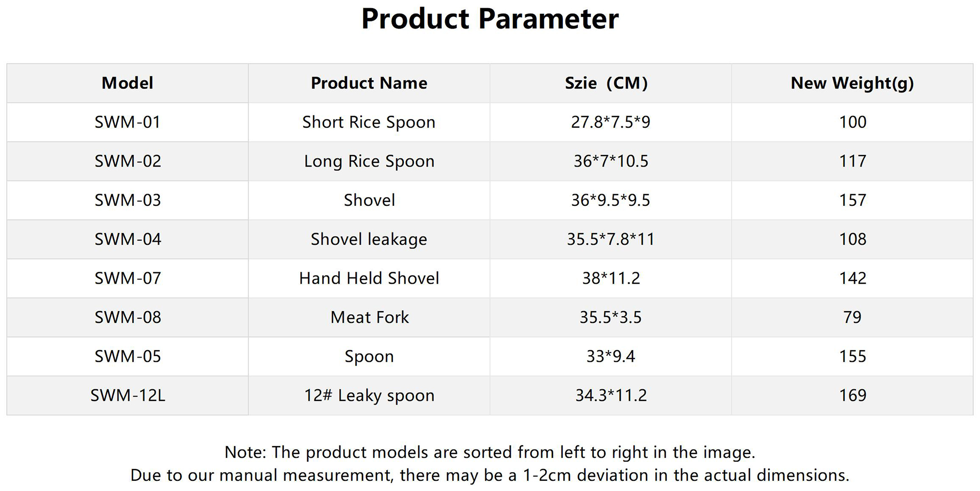
Task: Select the Szie (CM) column header
Action: click(606, 83)
